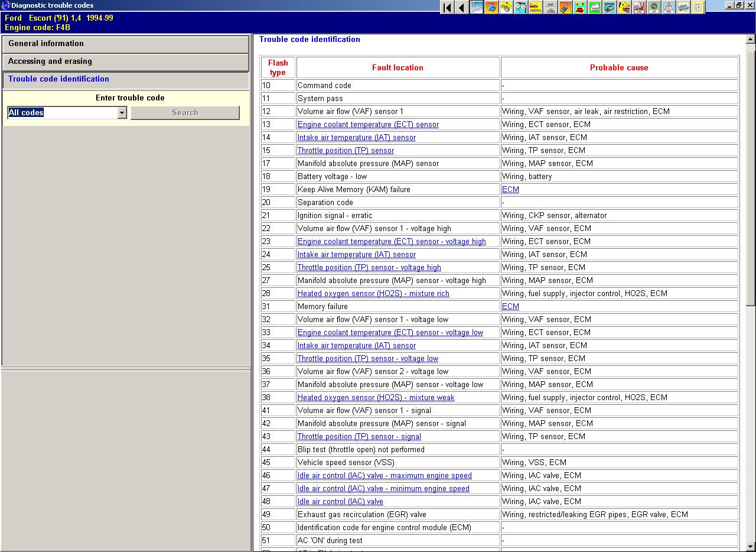Click the question mark car icon

(624, 7)
